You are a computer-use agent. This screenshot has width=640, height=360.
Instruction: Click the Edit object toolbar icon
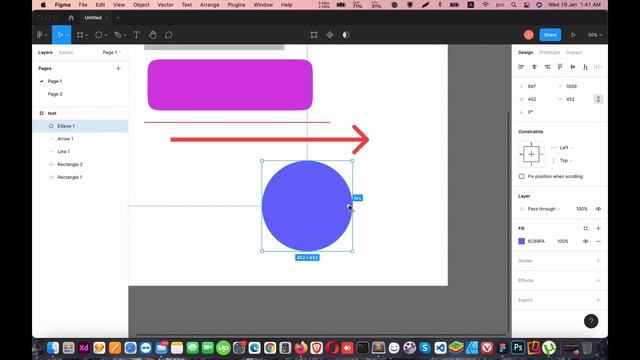click(x=314, y=35)
